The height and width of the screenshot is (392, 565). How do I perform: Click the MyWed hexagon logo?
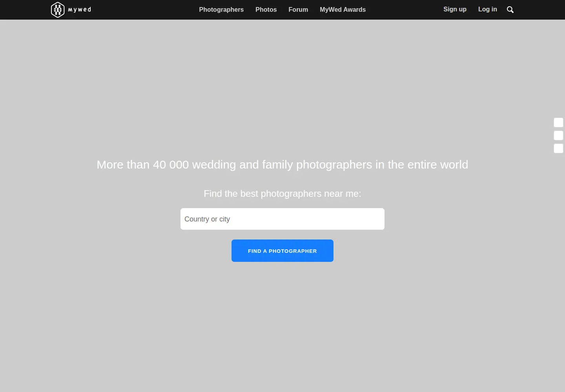point(58,10)
